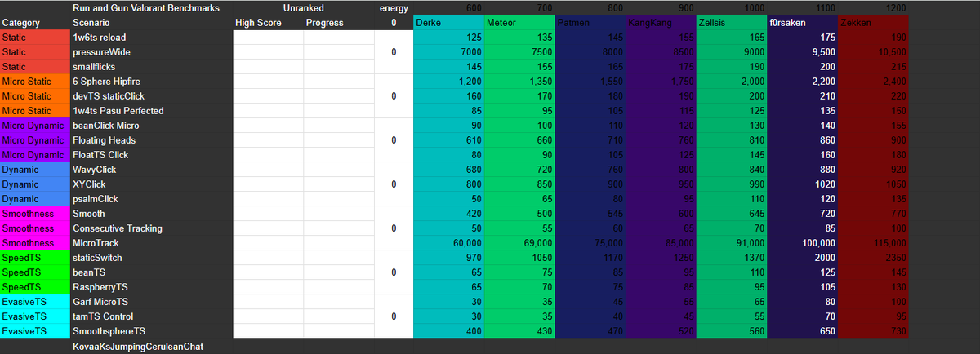Click the Meteor threshold 1050 for staticSwitch
The height and width of the screenshot is (354, 980).
pos(519,257)
